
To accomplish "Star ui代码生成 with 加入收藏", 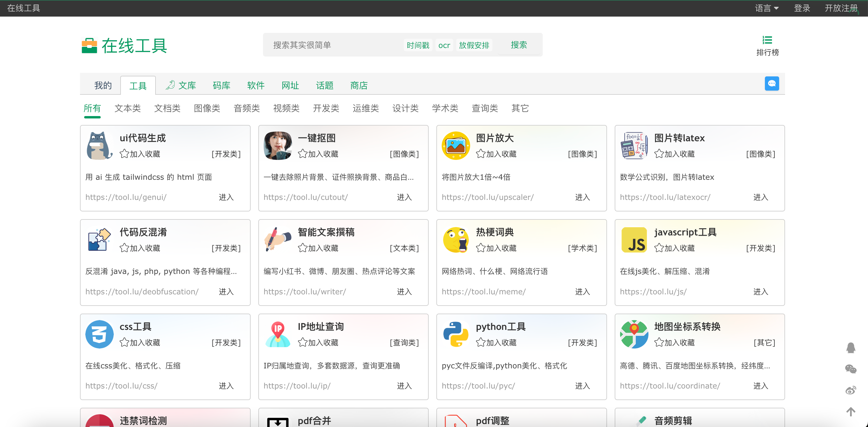I will tap(140, 154).
